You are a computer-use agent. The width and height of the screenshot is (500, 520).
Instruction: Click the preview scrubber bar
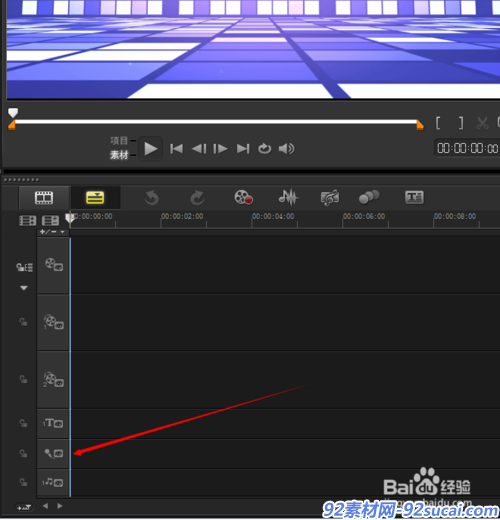click(x=216, y=122)
